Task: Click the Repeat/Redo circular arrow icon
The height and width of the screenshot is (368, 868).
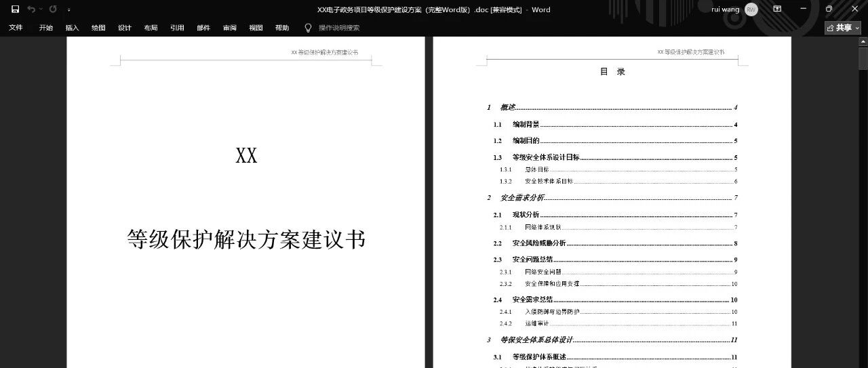Action: pyautogui.click(x=53, y=9)
